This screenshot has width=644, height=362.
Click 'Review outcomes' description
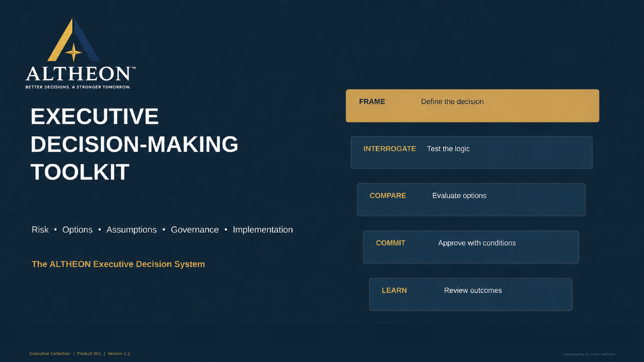click(x=473, y=290)
